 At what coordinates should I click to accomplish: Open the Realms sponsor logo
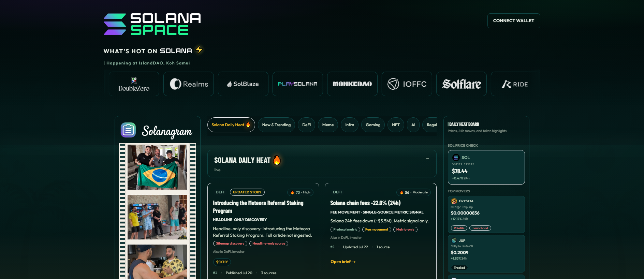189,84
